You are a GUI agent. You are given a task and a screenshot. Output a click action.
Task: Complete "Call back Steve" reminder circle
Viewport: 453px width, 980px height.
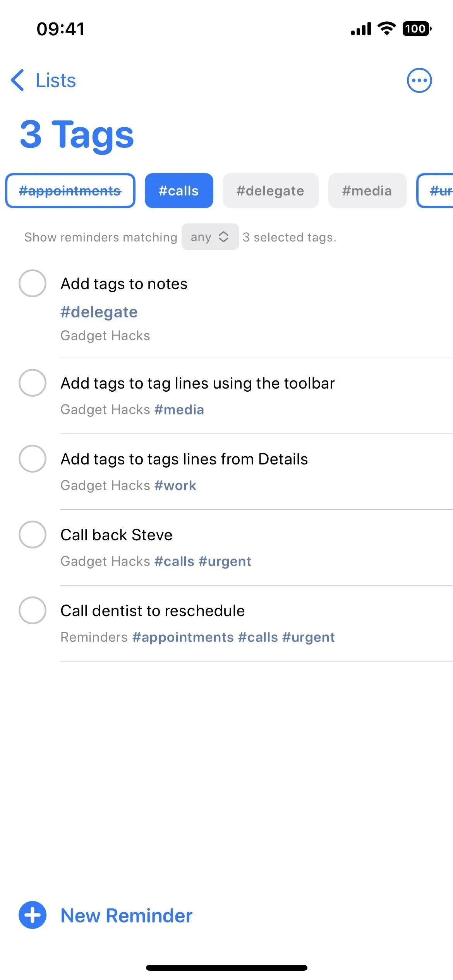point(33,535)
